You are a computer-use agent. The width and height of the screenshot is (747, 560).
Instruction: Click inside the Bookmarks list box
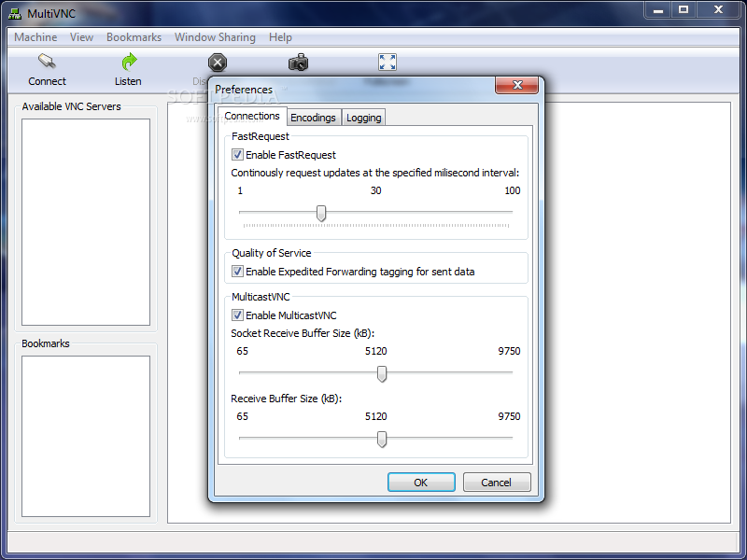click(x=86, y=436)
